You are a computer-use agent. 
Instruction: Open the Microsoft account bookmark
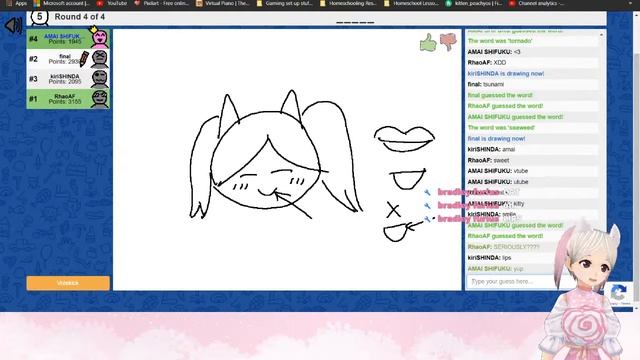click(x=62, y=3)
